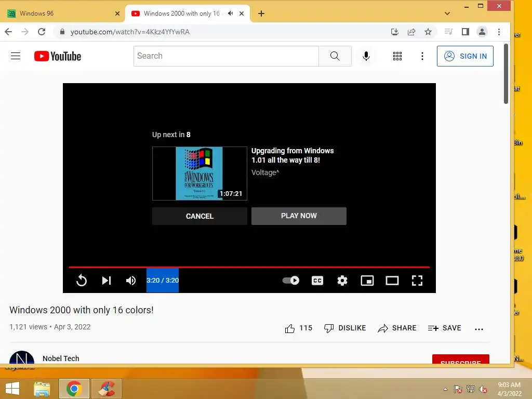Save video to playlist with SAVE
The width and height of the screenshot is (532, 399).
445,328
